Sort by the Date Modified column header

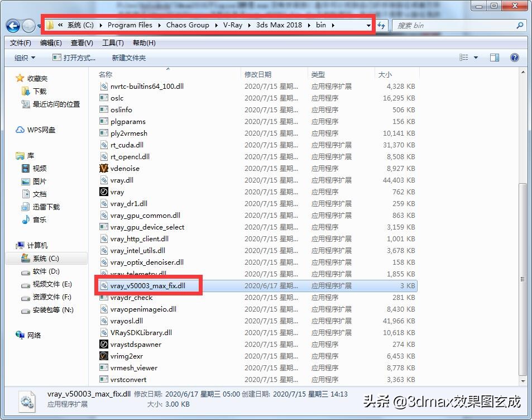tap(274, 74)
